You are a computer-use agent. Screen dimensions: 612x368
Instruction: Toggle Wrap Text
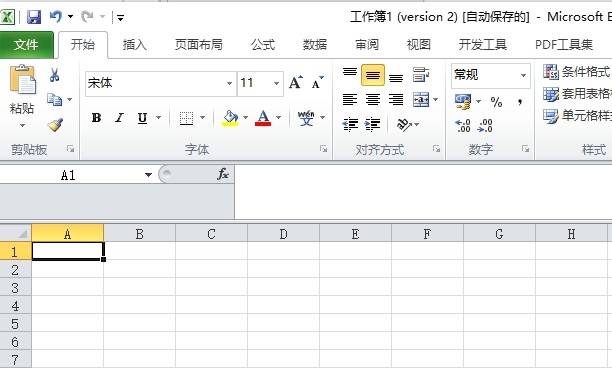pyautogui.click(x=421, y=75)
